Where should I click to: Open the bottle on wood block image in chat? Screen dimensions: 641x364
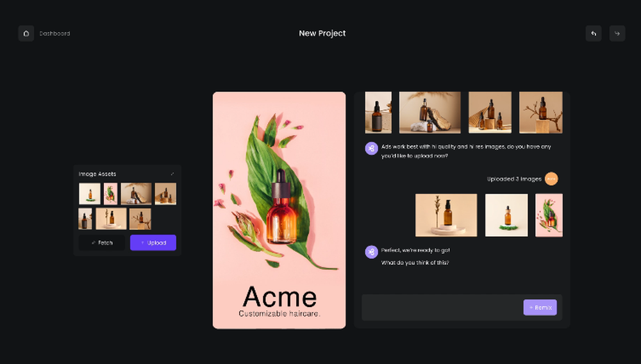coord(541,112)
